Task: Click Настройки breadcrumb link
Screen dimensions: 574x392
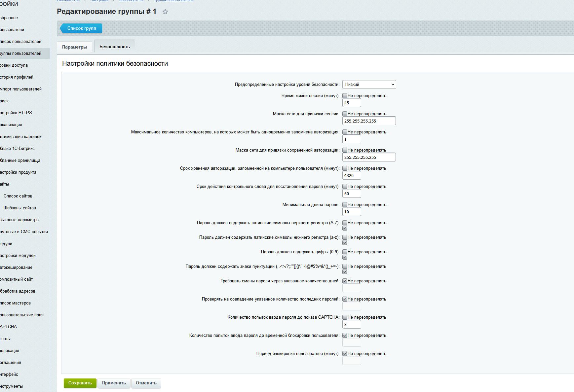Action: click(x=99, y=1)
